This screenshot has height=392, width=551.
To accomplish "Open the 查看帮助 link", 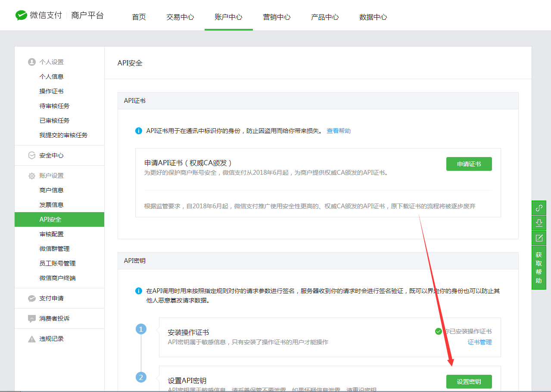I will pos(339,131).
